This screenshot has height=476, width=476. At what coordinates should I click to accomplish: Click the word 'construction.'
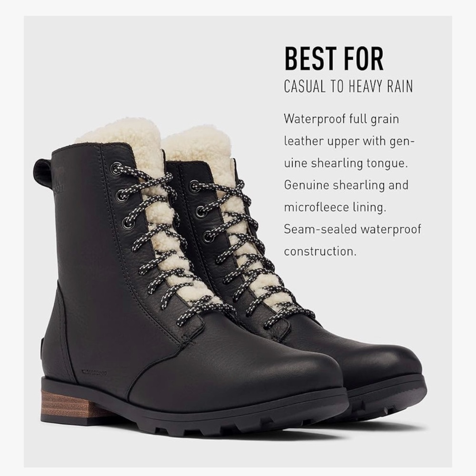320,251
